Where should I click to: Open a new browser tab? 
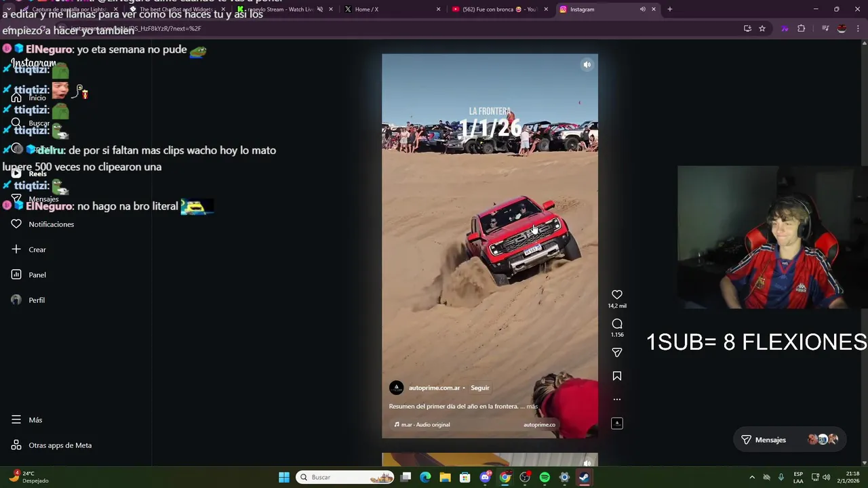[x=669, y=9]
